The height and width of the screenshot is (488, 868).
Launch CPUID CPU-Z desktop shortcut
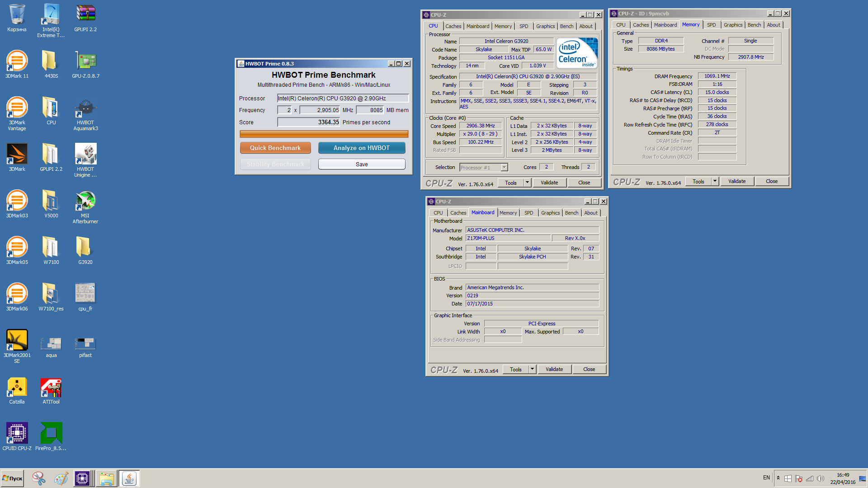click(17, 437)
